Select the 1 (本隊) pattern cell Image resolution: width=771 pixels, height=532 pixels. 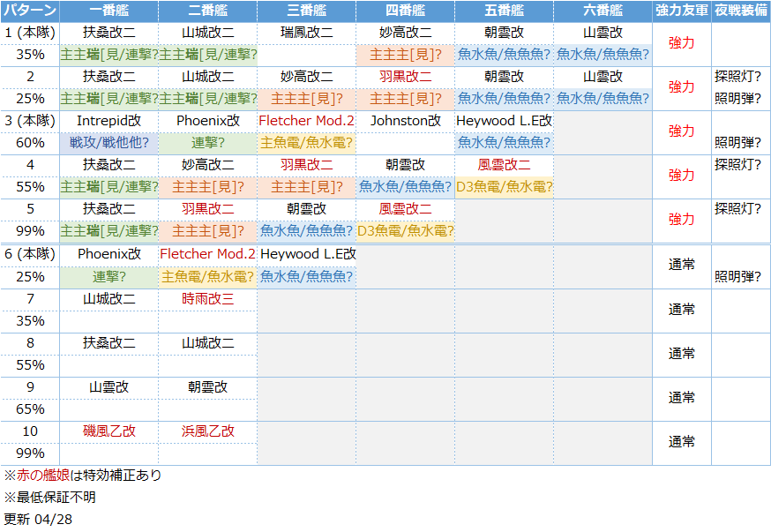click(x=30, y=33)
